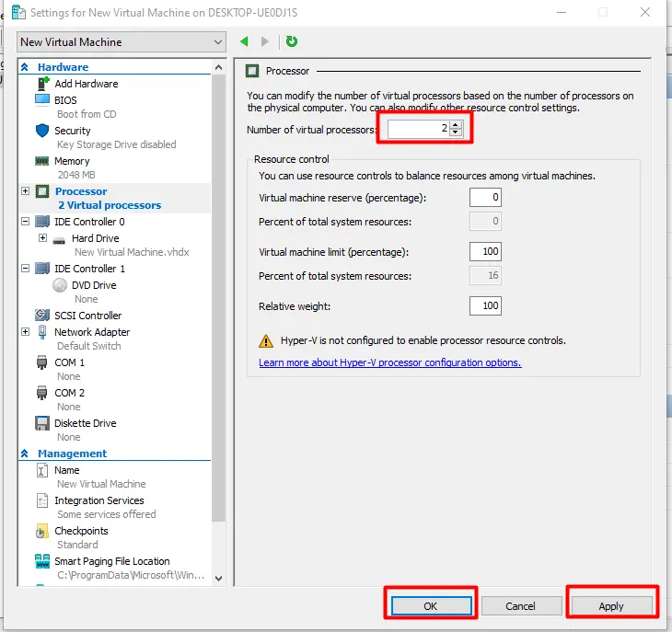Image resolution: width=672 pixels, height=632 pixels.
Task: Click the Cancel button
Action: pyautogui.click(x=521, y=606)
